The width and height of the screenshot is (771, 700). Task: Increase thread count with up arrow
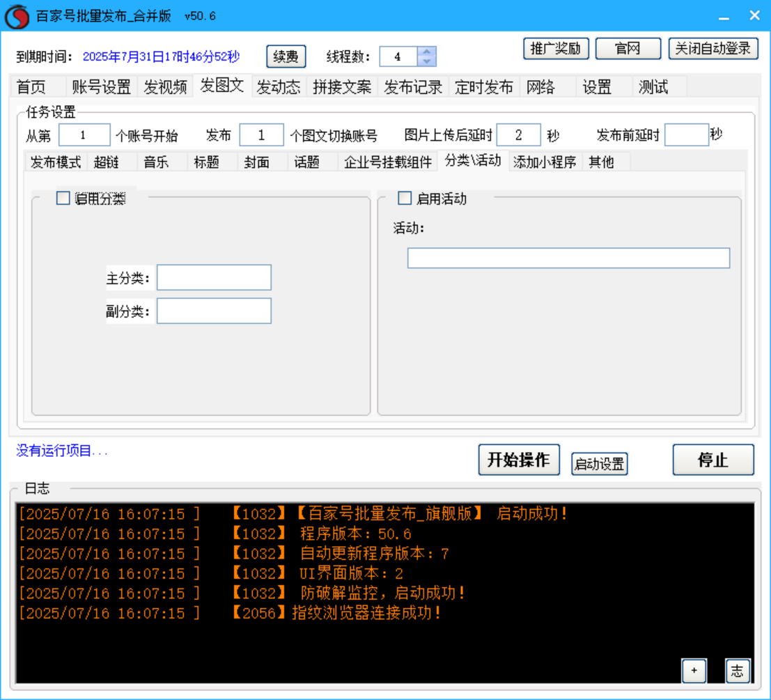(x=426, y=52)
